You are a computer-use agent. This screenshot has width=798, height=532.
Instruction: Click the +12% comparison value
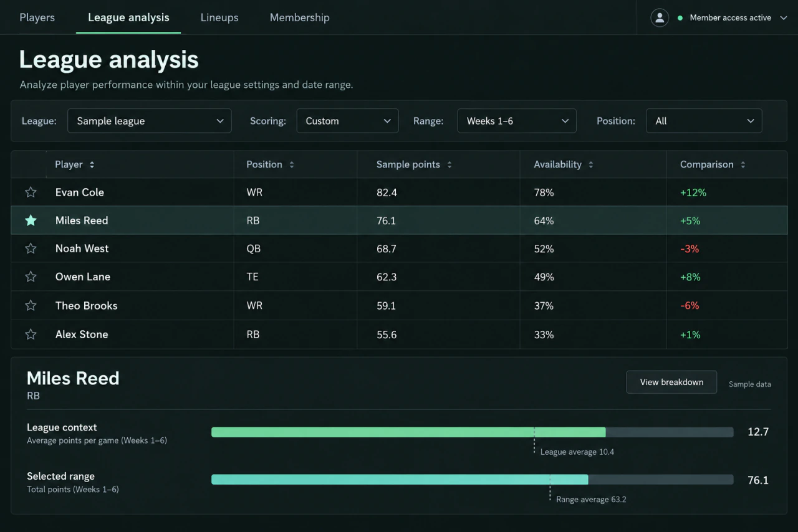pyautogui.click(x=693, y=192)
